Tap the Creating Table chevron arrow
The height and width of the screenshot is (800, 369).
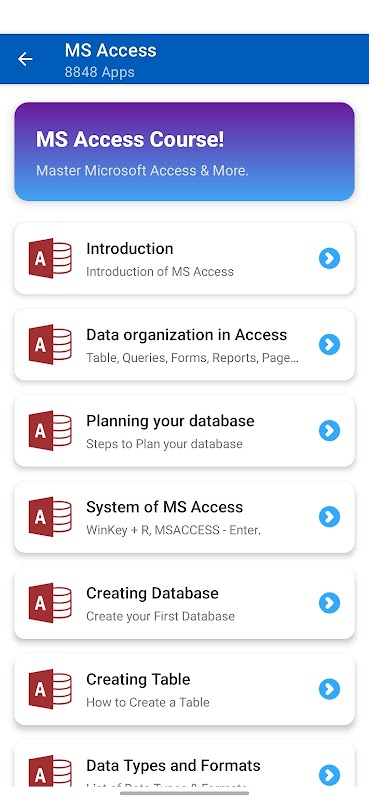(x=329, y=689)
